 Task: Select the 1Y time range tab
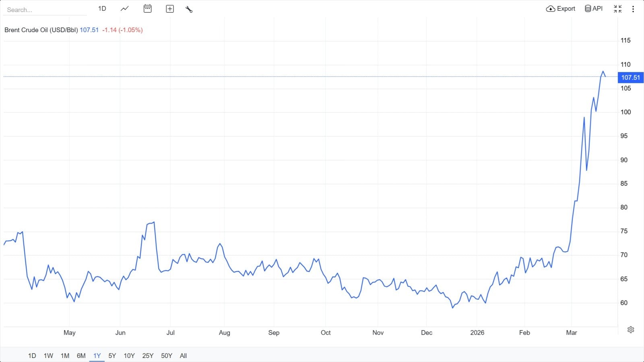click(x=97, y=356)
